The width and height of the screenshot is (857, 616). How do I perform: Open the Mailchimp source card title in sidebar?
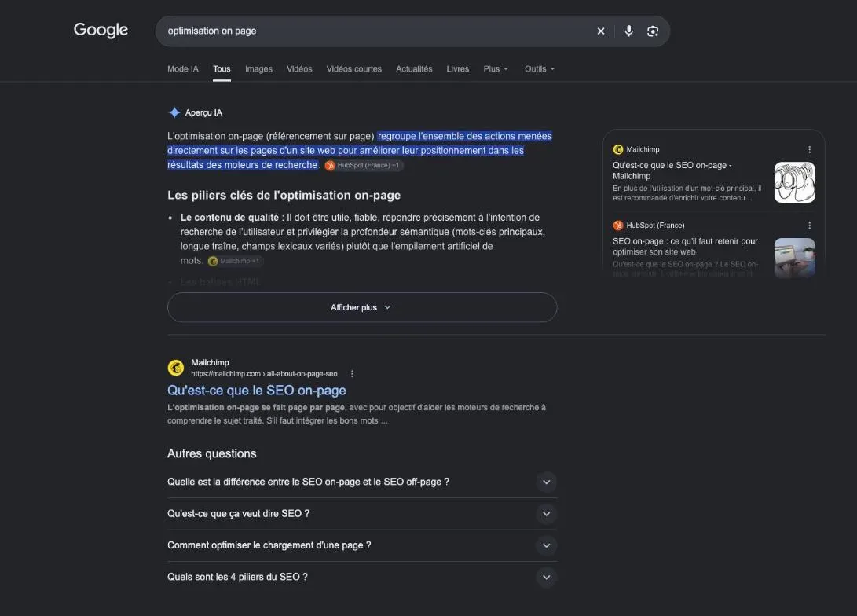click(672, 170)
